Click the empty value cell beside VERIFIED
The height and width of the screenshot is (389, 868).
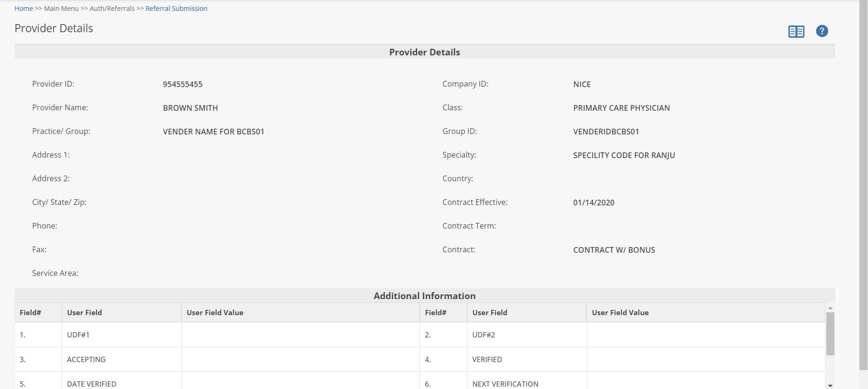pos(705,360)
